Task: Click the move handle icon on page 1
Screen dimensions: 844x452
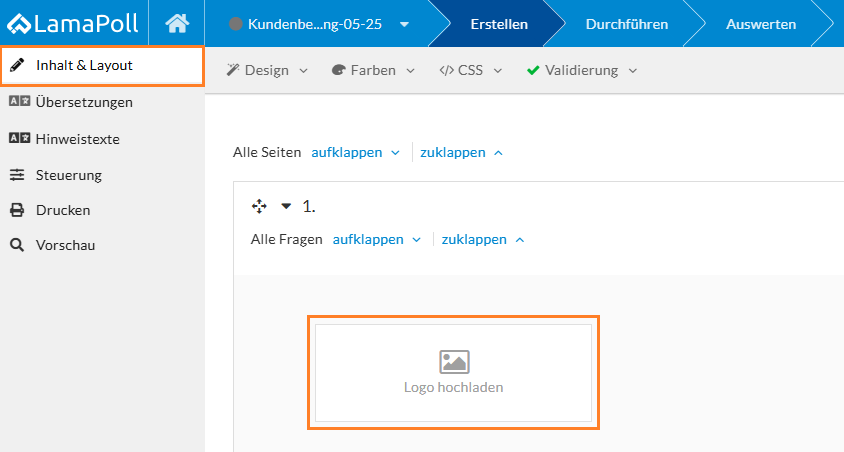Action: (x=259, y=206)
